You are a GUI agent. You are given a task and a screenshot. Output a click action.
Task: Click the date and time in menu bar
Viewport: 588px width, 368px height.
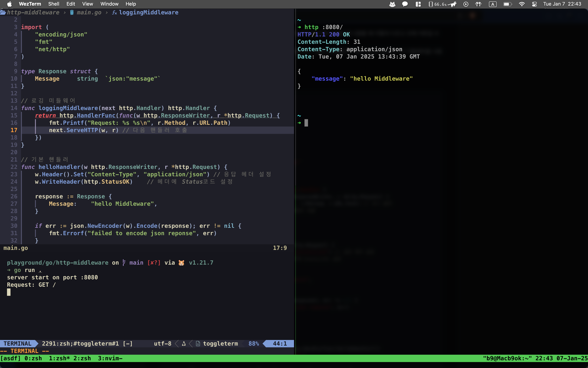[562, 4]
